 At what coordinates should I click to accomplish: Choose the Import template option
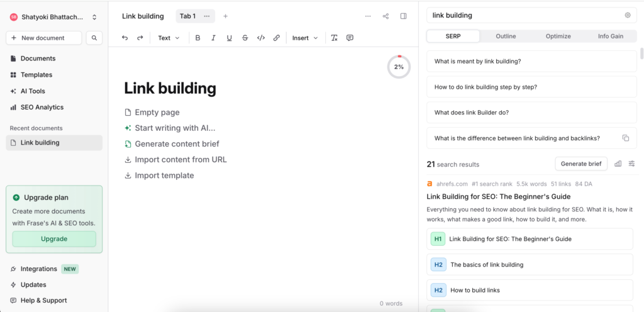point(159,175)
